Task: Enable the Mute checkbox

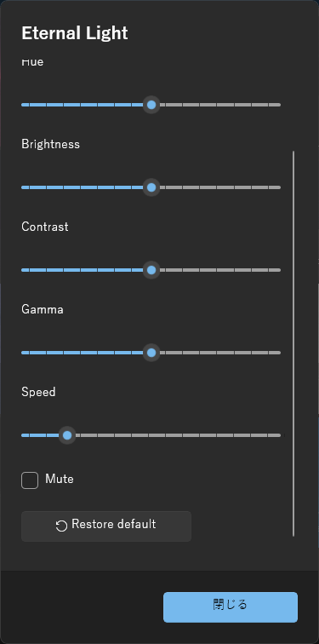Action: pos(30,480)
